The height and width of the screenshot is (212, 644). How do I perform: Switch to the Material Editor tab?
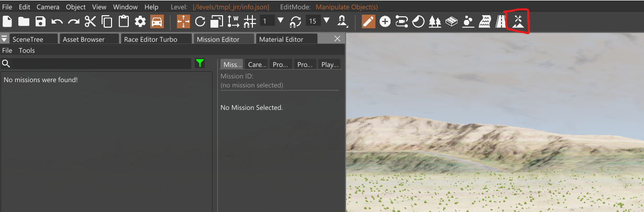click(286, 39)
